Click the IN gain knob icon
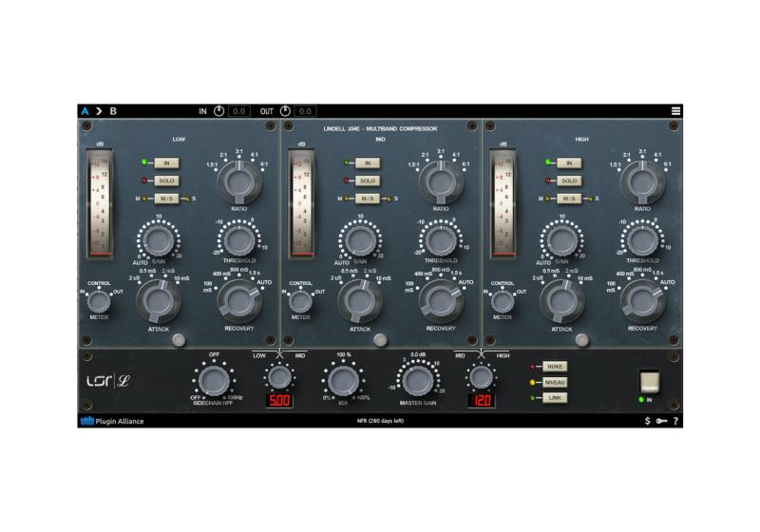The height and width of the screenshot is (532, 760). pos(219,111)
